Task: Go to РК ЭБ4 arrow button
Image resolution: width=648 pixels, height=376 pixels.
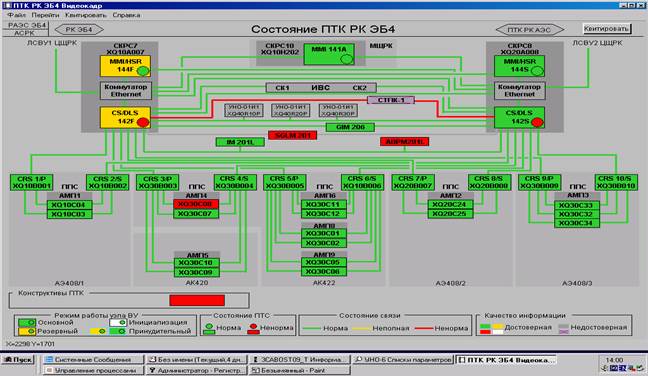Action: [x=79, y=29]
